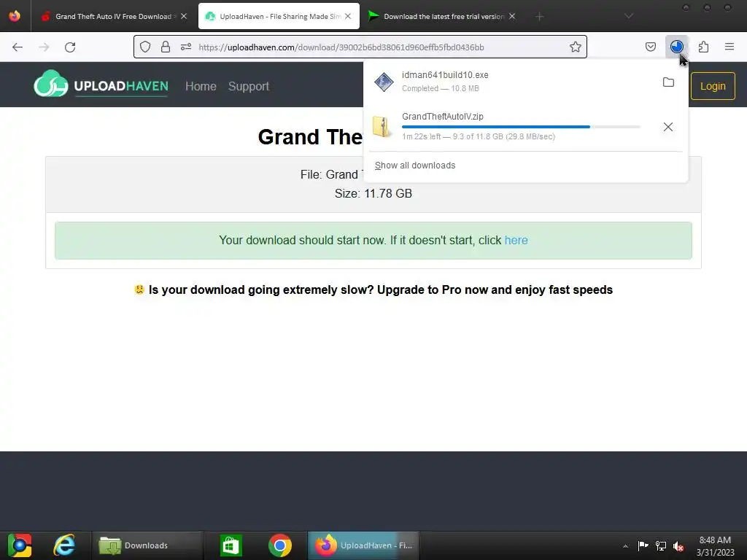This screenshot has width=747, height=560.
Task: Open Downloads folder window in taskbar
Action: click(147, 545)
